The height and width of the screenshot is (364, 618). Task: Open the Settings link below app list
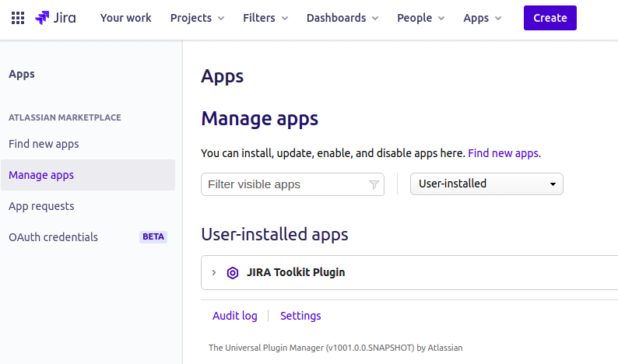click(300, 316)
